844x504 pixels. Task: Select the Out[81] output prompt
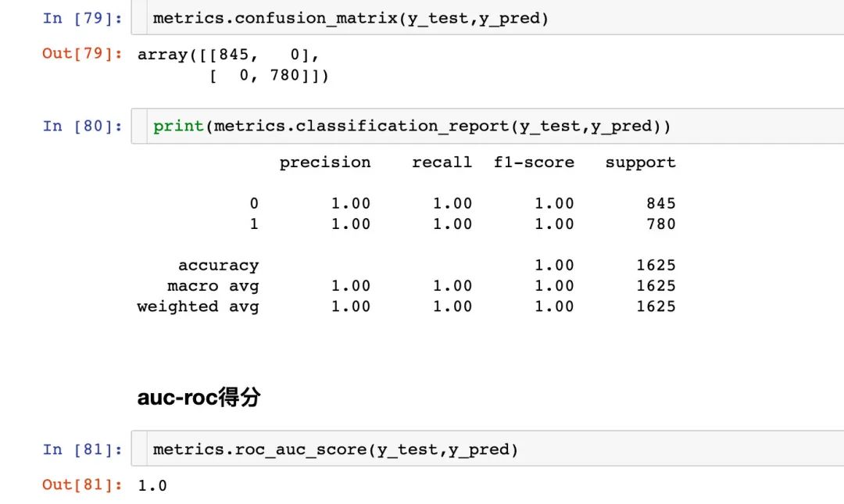coord(82,484)
